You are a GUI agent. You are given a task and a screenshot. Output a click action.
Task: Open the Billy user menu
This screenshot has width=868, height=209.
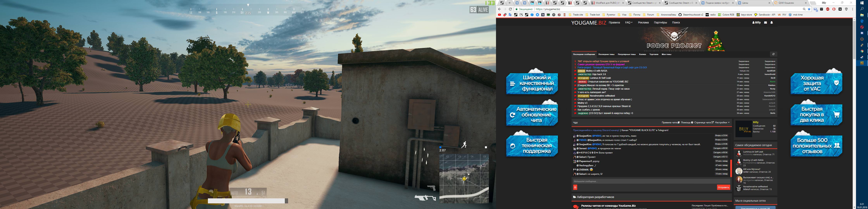coord(756,23)
